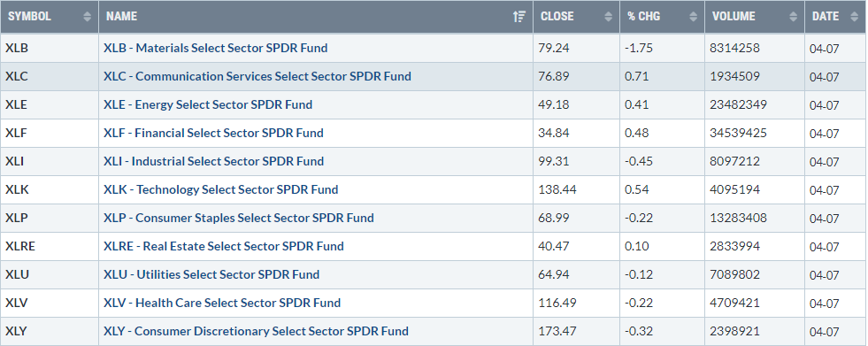Screen dimensions: 868x346
Task: Click the DATE column sort arrows
Action: point(853,17)
